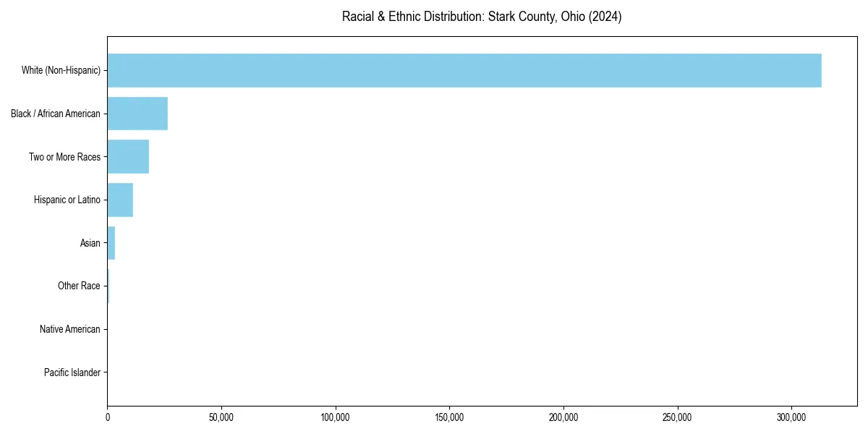This screenshot has width=868, height=434.
Task: Click the Other Race category label
Action: click(80, 286)
